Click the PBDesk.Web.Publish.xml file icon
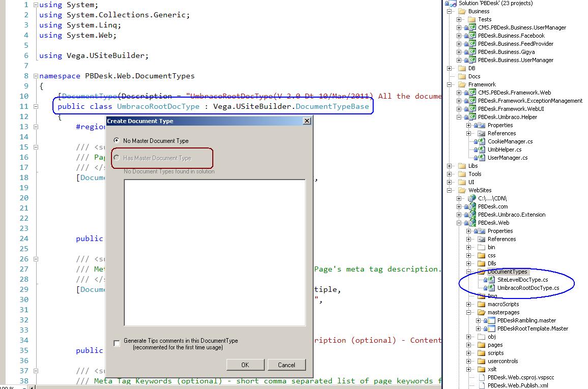The image size is (588, 389). (x=481, y=385)
